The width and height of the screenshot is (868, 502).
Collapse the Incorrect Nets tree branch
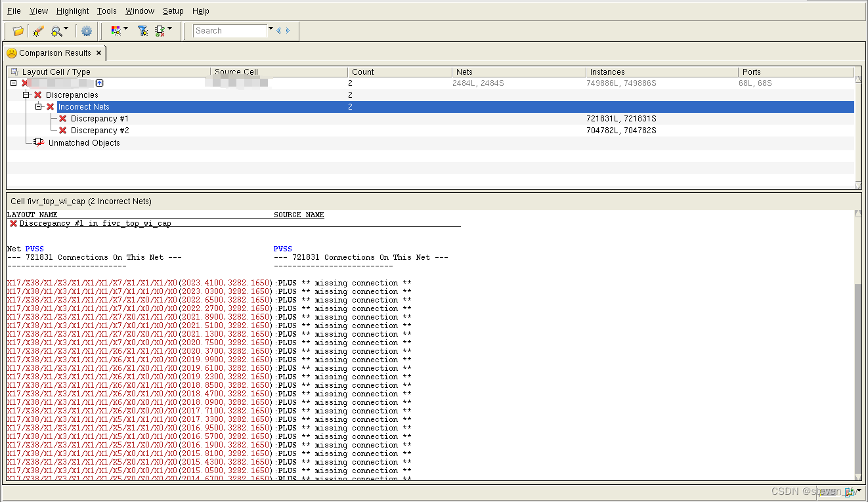click(39, 106)
